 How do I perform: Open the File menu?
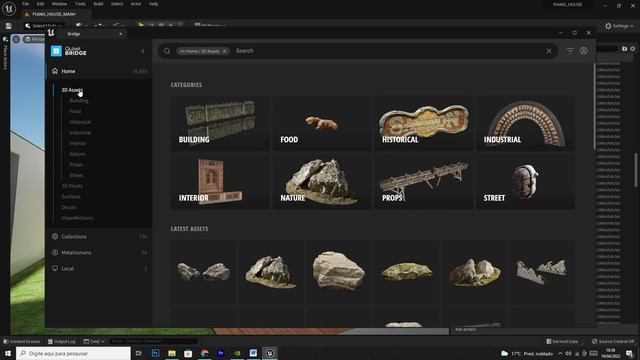click(25, 4)
